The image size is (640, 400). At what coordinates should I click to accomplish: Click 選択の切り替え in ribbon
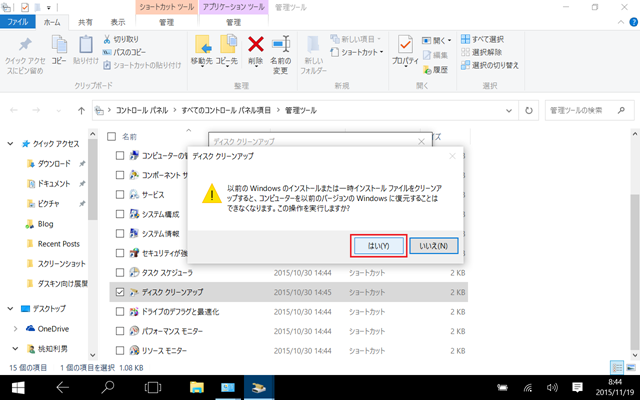tap(490, 65)
